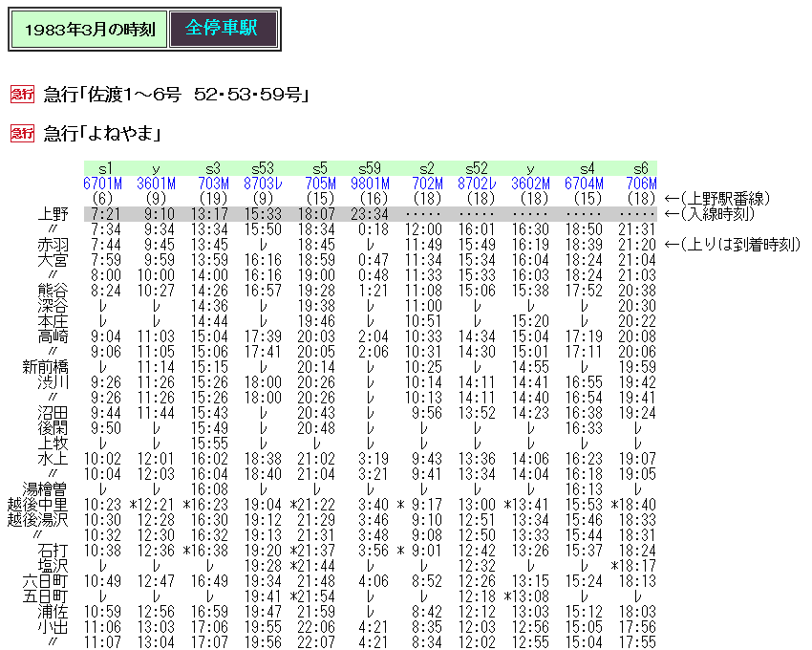Image resolution: width=812 pixels, height=650 pixels.
Task: Click the note ←(入線時刻)
Action: click(x=710, y=213)
